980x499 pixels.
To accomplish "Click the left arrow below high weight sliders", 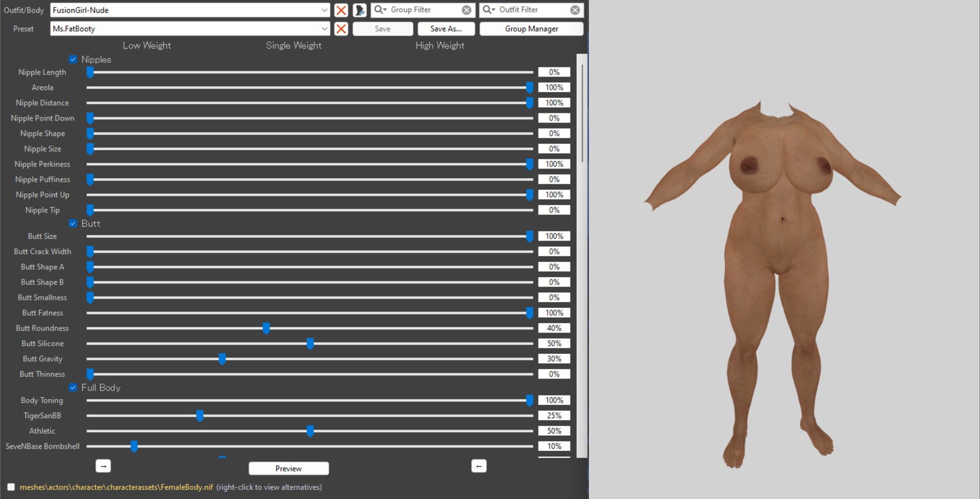I will (479, 466).
